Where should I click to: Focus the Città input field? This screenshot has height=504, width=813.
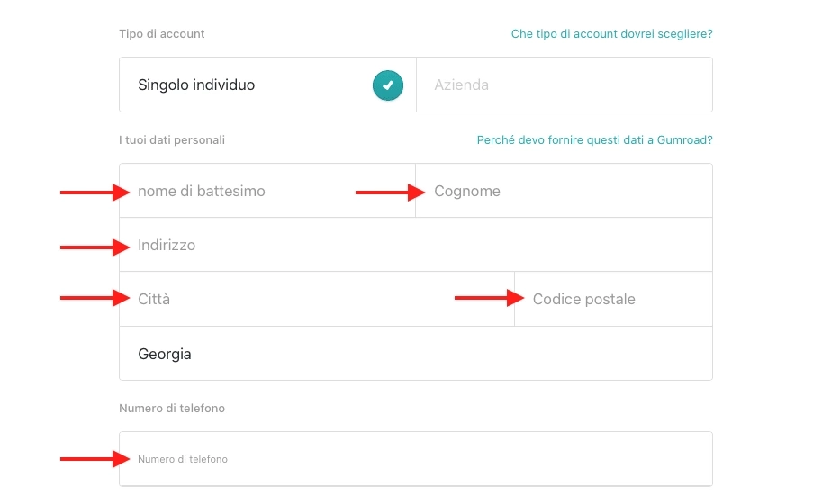pos(315,299)
